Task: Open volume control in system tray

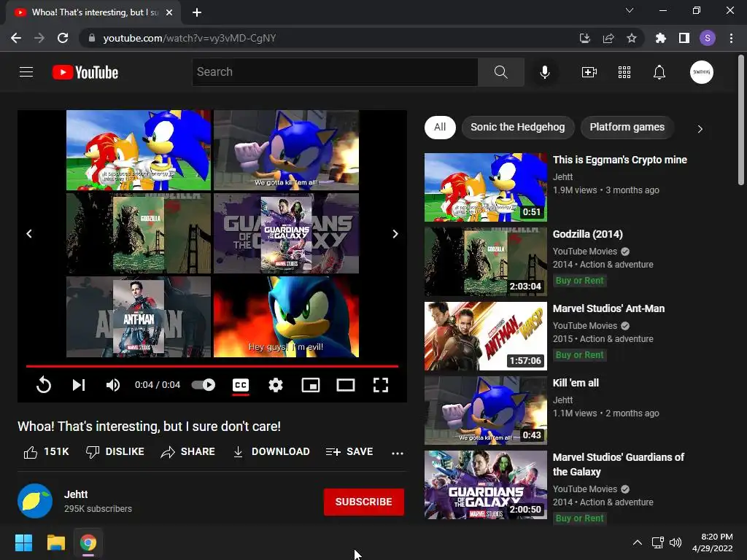Action: point(676,542)
